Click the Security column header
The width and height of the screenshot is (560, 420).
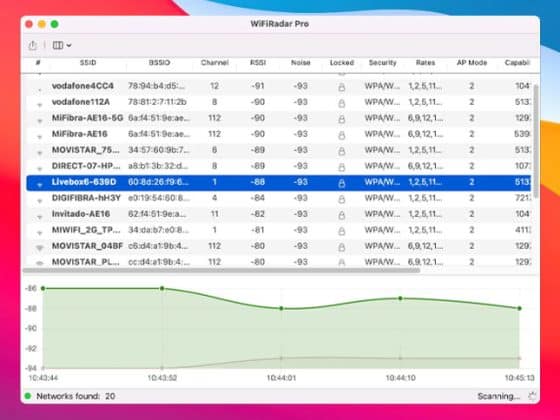382,63
